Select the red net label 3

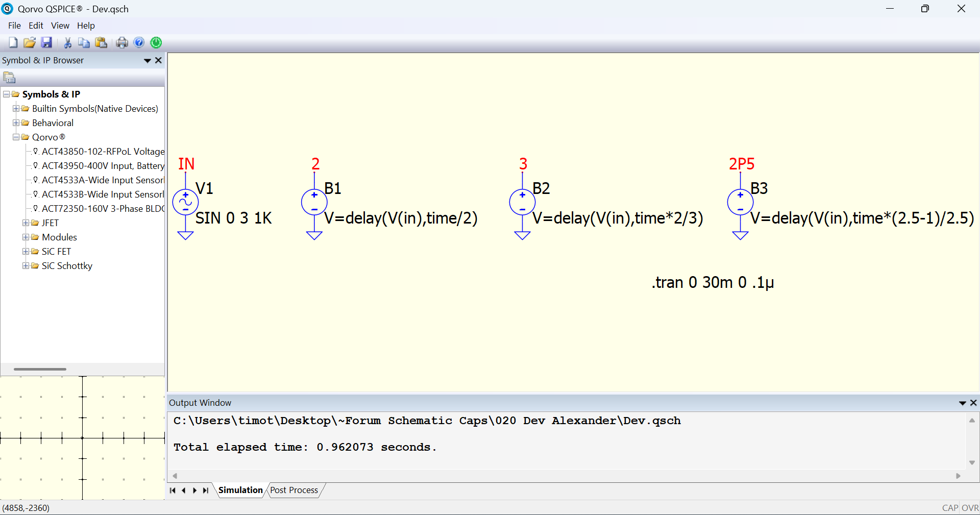523,164
